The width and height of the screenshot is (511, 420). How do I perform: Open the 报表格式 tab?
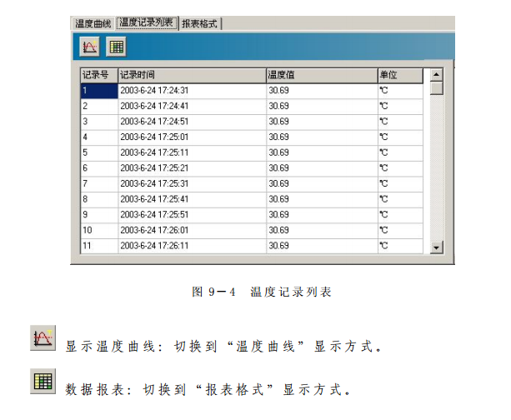point(200,23)
